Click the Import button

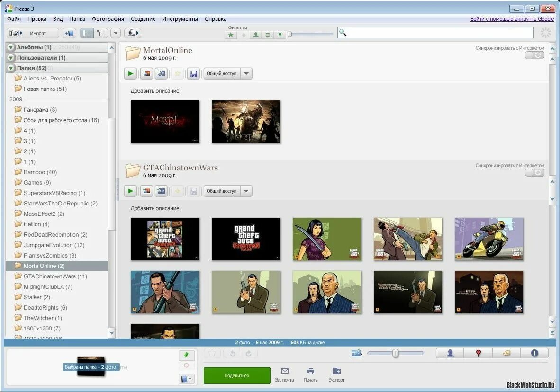point(33,33)
